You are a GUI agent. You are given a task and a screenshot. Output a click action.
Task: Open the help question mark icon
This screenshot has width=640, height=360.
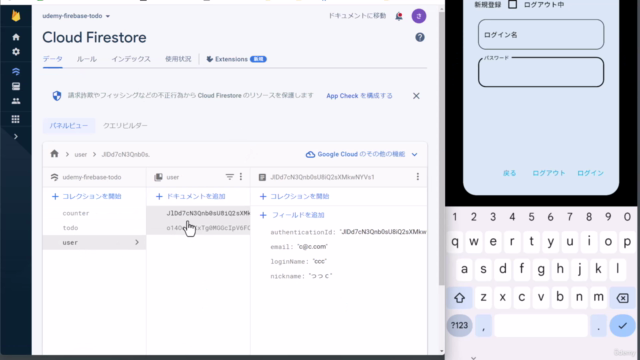[420, 38]
